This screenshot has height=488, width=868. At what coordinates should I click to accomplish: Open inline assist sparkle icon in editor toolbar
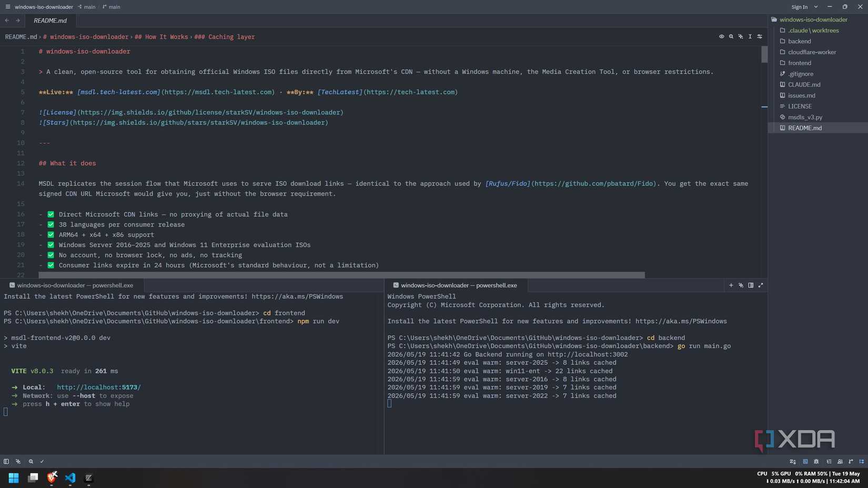point(741,37)
